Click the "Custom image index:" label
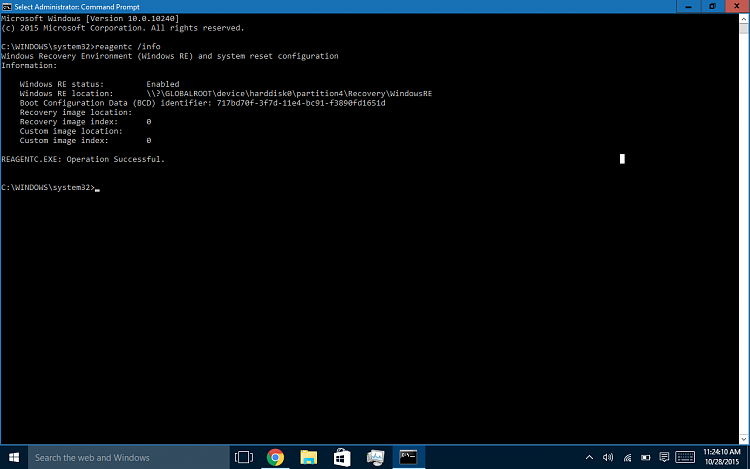Image resolution: width=750 pixels, height=469 pixels. coord(64,141)
